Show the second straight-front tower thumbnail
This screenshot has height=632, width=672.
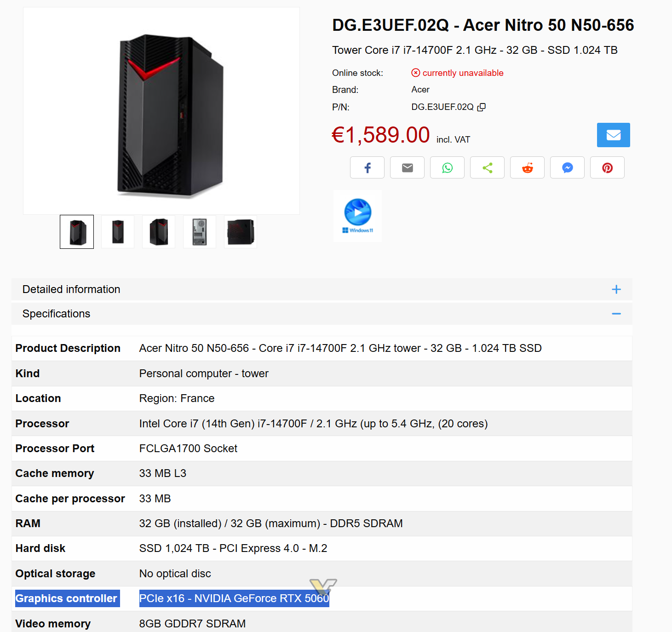pos(118,232)
